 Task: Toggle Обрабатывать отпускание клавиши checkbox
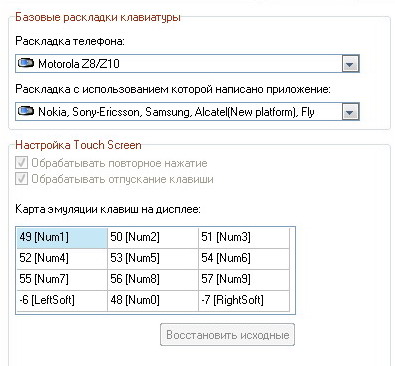(x=21, y=179)
